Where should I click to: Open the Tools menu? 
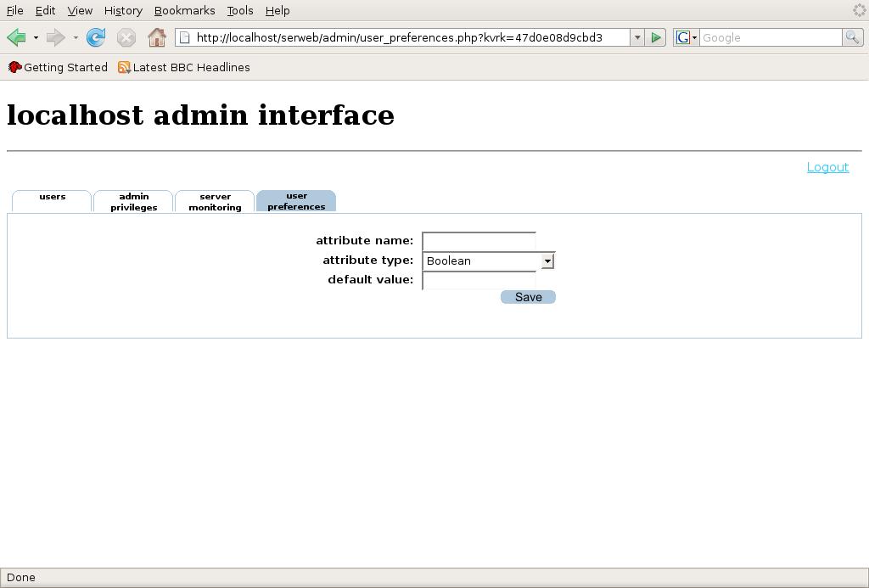click(x=240, y=11)
